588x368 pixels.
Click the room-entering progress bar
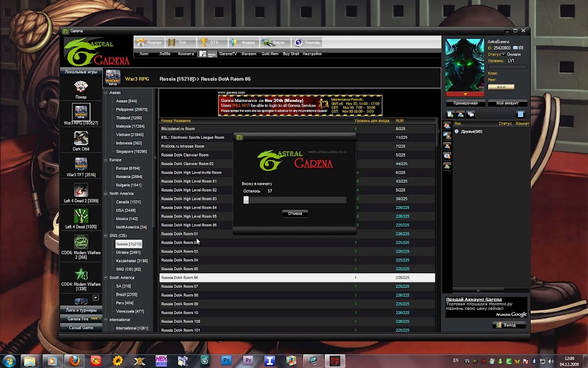pos(295,200)
